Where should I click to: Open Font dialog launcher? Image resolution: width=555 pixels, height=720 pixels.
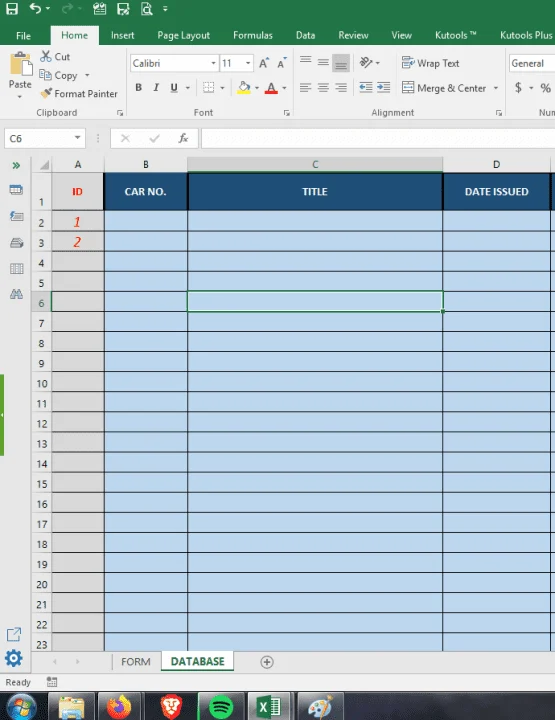pos(287,113)
